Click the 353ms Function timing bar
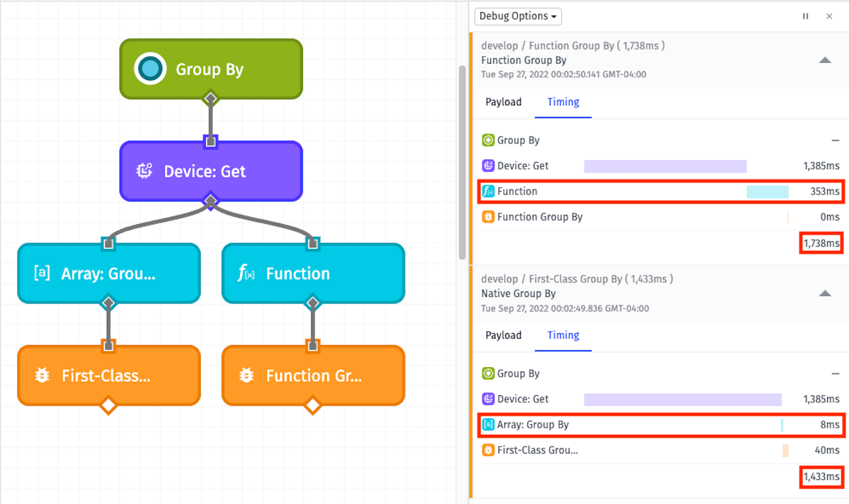This screenshot has width=849, height=504. [768, 192]
